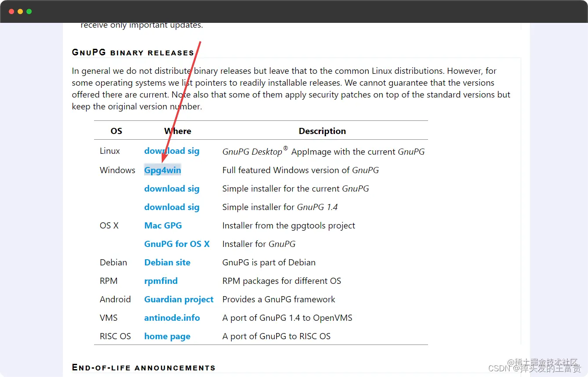Click the 'receive only important updates.' line
588x377 pixels.
click(142, 25)
